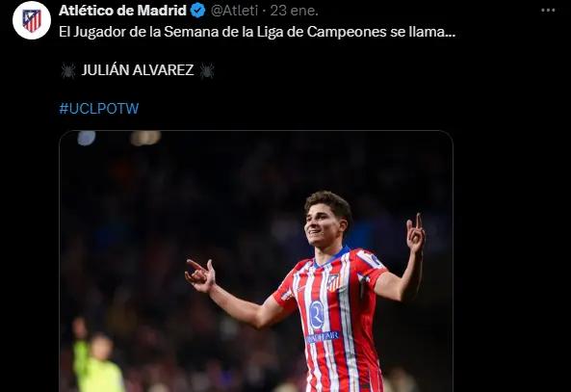Open the Atlético de Madrid profile avatar
Viewport: 571px width, 392px height.
click(x=32, y=20)
